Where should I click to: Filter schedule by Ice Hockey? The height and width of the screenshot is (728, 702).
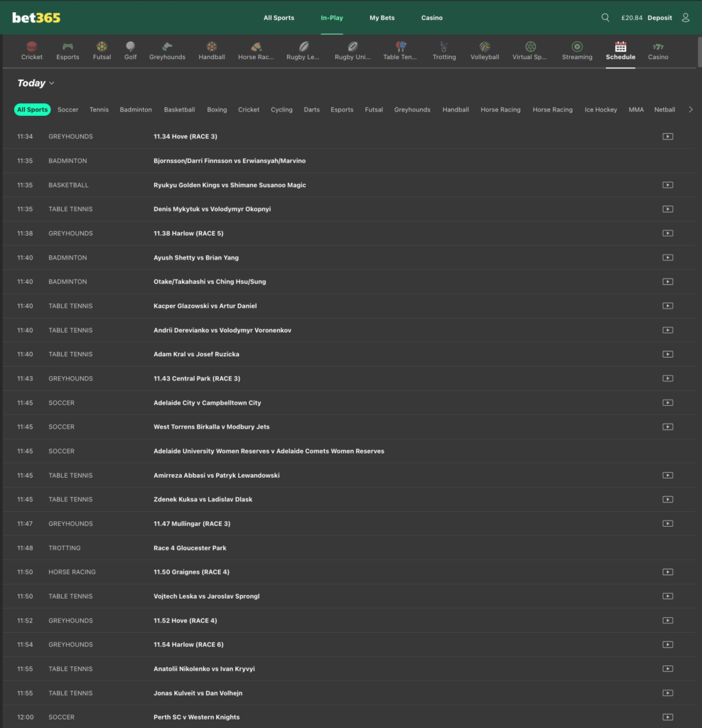pyautogui.click(x=600, y=109)
